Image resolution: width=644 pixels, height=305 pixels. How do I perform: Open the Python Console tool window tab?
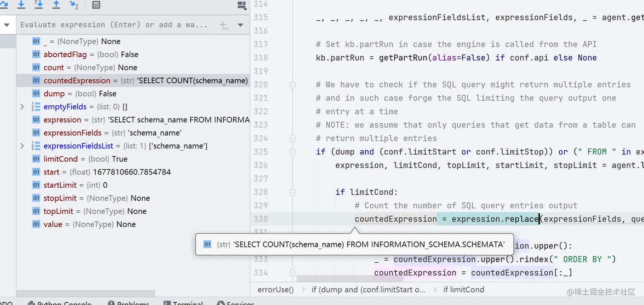(x=60, y=302)
